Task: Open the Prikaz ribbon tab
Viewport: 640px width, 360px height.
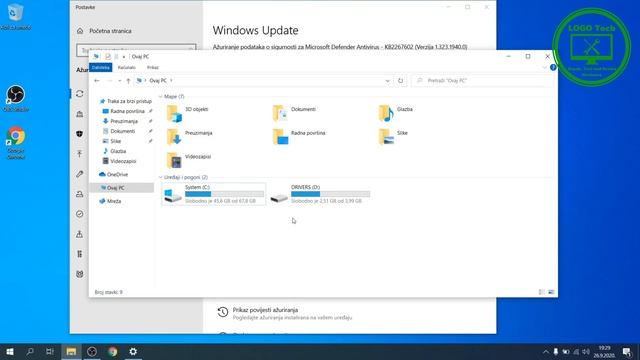Action: [153, 67]
